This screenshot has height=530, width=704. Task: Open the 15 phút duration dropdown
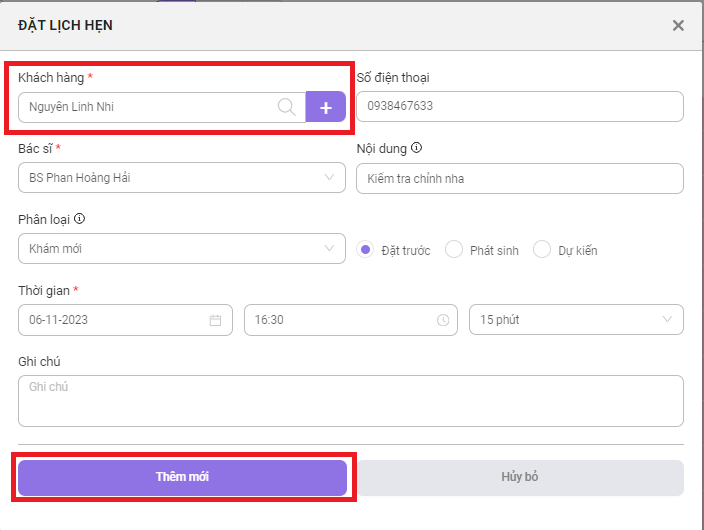(576, 320)
